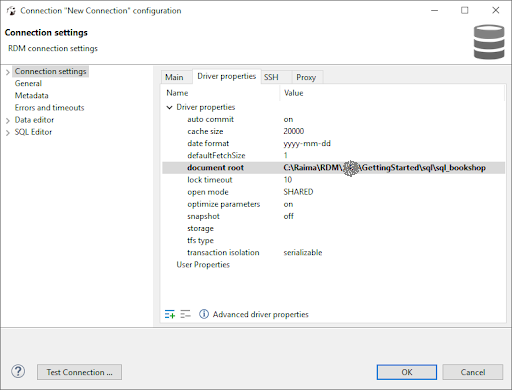Click the DBeaver icon in the title bar
Screen dimensions: 512x390
[11, 11]
